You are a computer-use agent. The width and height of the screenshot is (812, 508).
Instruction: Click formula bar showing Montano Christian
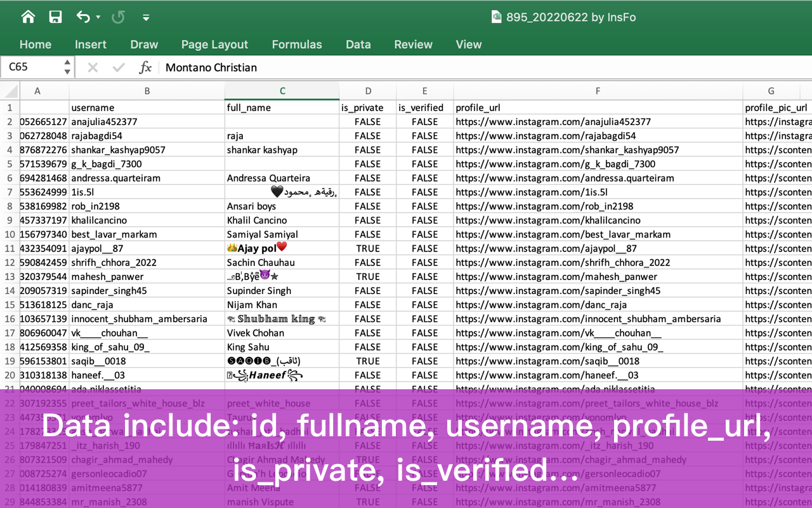(485, 67)
